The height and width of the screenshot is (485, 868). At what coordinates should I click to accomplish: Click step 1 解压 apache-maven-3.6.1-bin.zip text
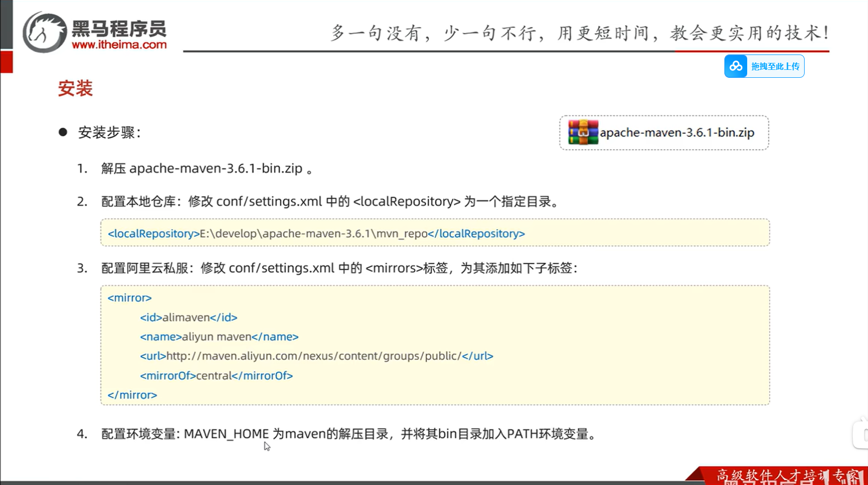coord(207,168)
